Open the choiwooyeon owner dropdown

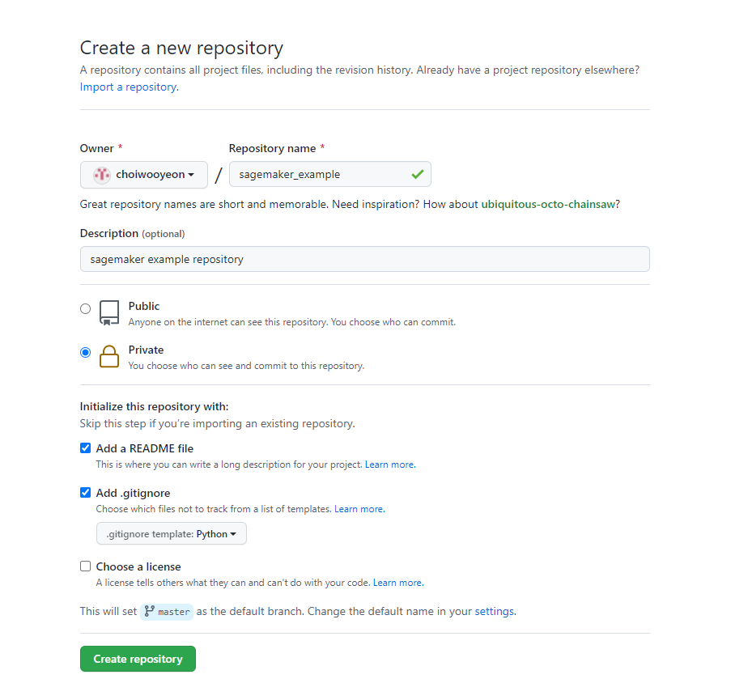click(144, 175)
